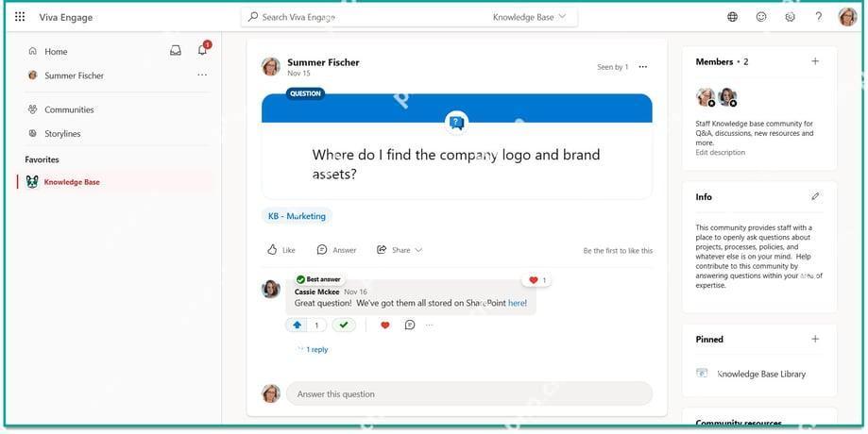Open the app launcher grid icon
This screenshot has width=868, height=434.
[20, 17]
